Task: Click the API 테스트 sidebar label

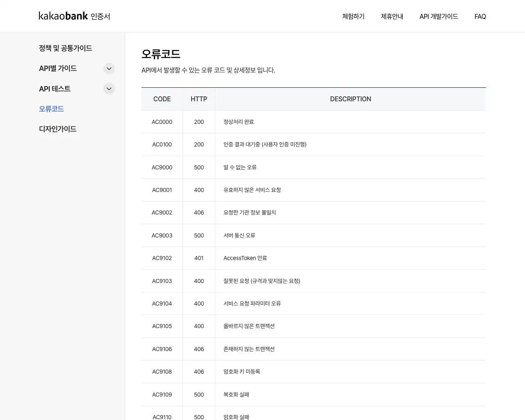Action: [55, 89]
